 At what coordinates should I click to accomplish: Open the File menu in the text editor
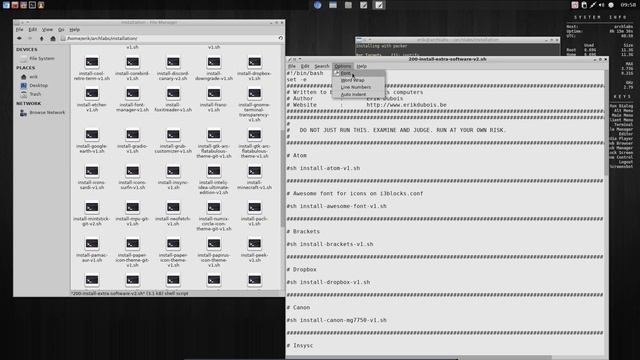[292, 66]
